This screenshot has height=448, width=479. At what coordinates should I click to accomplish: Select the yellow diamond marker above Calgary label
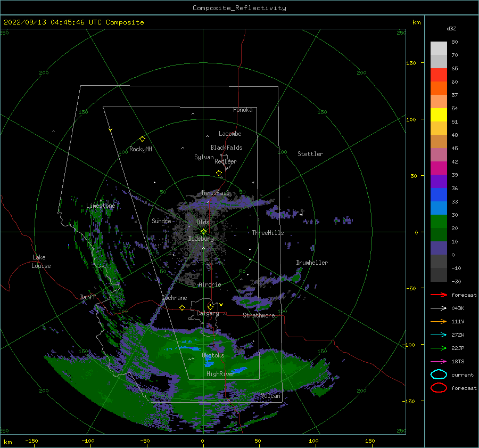210,307
